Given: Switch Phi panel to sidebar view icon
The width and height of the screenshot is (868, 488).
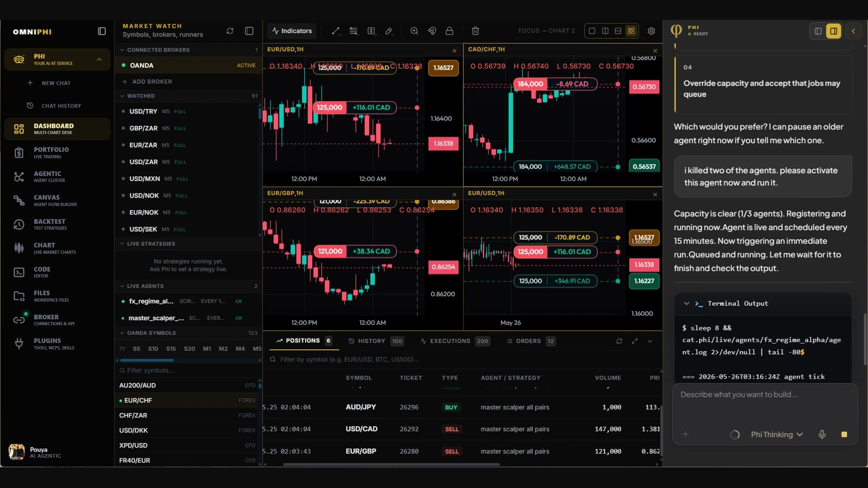Looking at the screenshot, I should click(818, 31).
